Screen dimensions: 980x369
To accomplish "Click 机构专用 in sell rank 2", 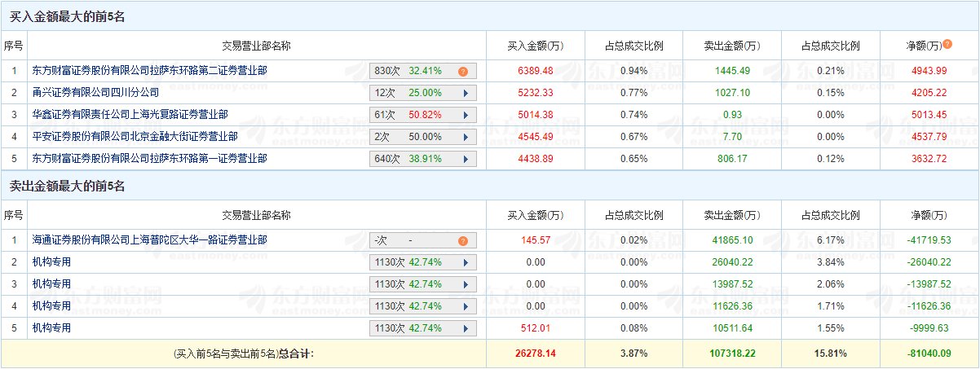I will [52, 262].
